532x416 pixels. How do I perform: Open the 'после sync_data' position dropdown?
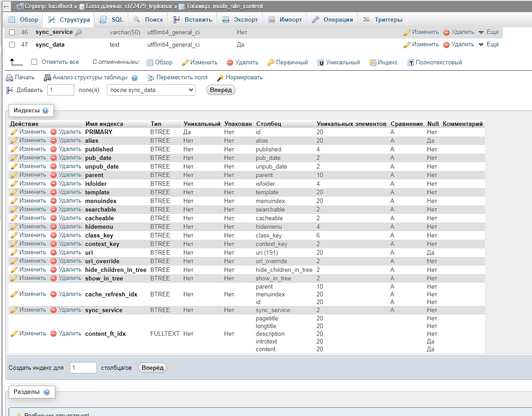[x=151, y=90]
